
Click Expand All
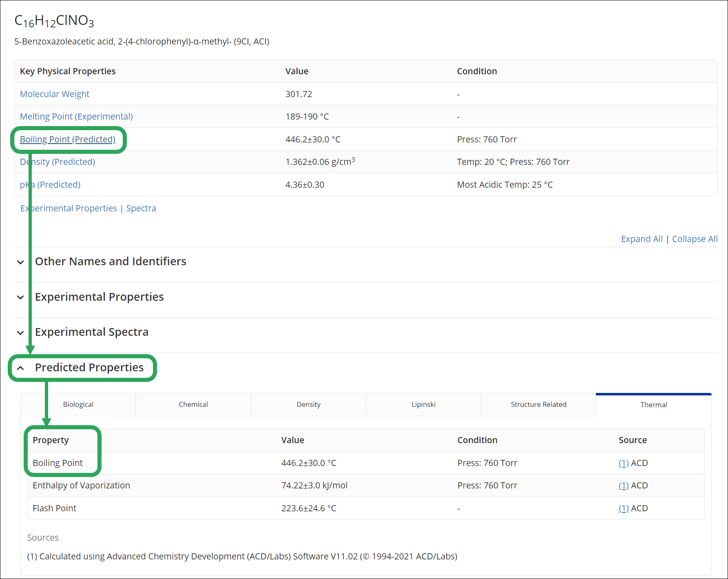(642, 239)
